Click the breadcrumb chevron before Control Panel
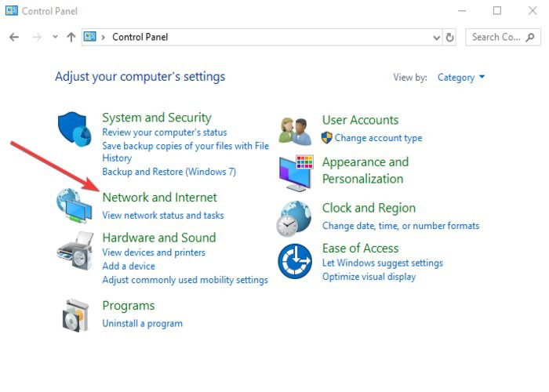 [x=103, y=37]
